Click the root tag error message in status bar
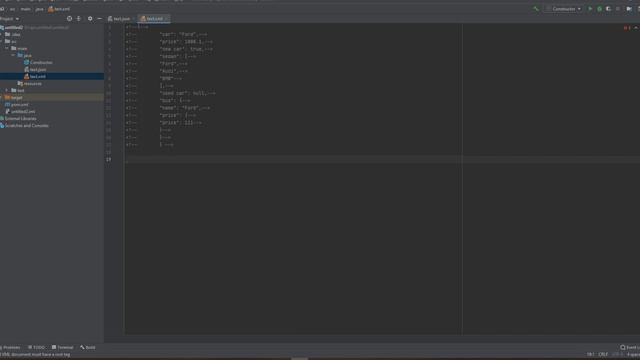 pos(36,354)
